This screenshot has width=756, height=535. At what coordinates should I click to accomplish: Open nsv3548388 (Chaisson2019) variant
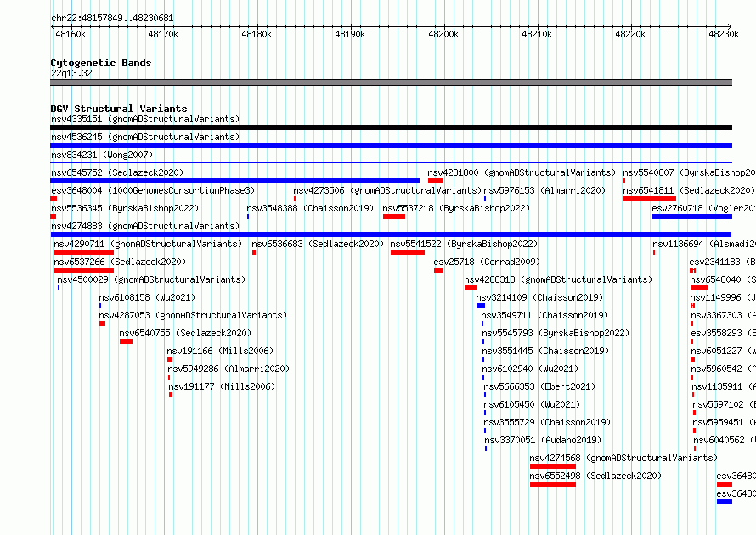point(310,208)
